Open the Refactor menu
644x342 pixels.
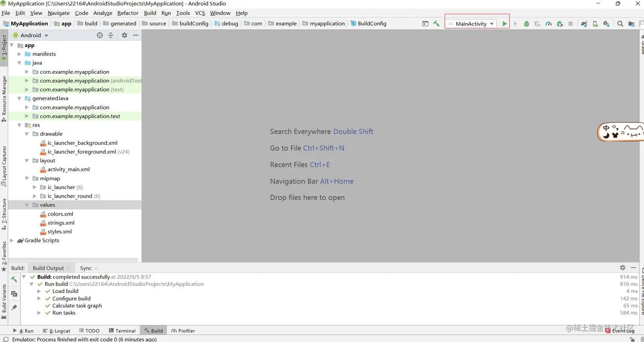(x=128, y=13)
